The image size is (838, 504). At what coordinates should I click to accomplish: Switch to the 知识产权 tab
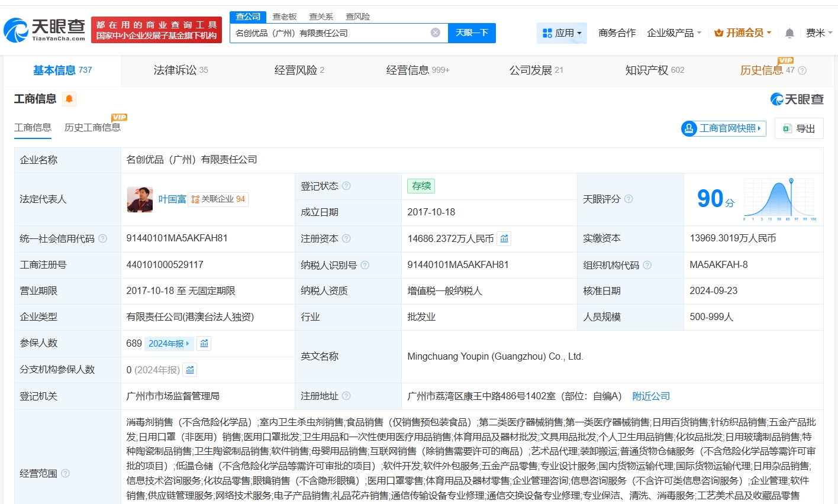pyautogui.click(x=654, y=70)
